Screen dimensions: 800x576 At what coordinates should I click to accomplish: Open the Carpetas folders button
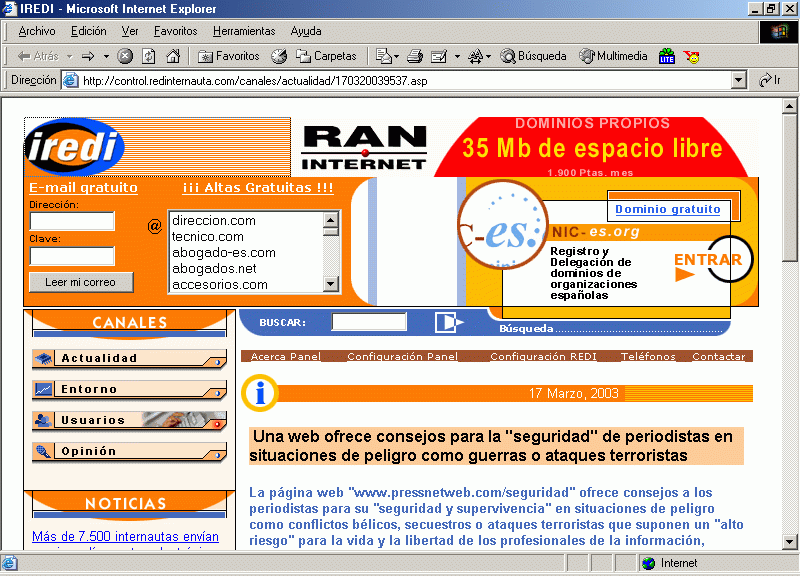point(327,56)
